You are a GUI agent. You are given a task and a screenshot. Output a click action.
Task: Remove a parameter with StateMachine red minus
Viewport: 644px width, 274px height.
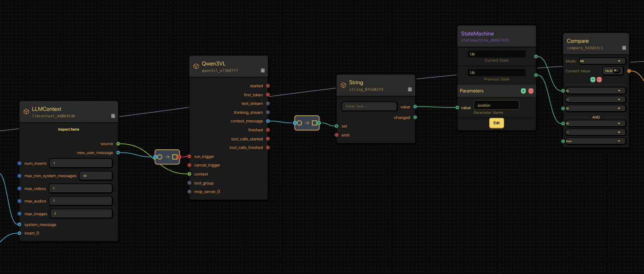[x=531, y=91]
